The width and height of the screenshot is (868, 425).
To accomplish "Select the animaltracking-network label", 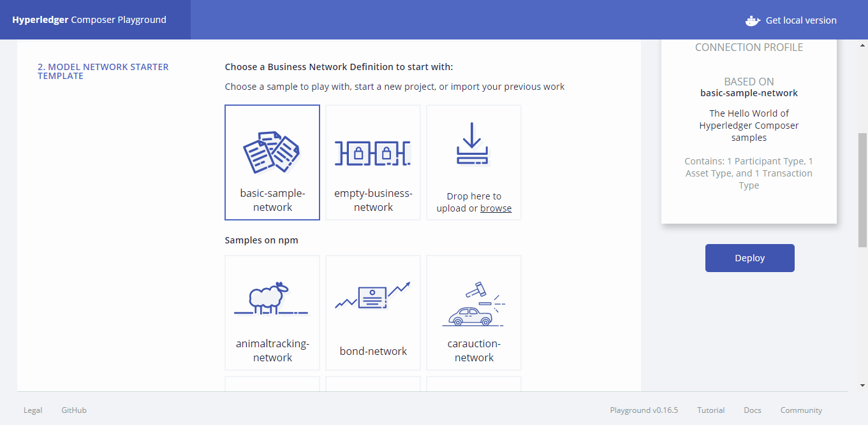I will [x=272, y=350].
